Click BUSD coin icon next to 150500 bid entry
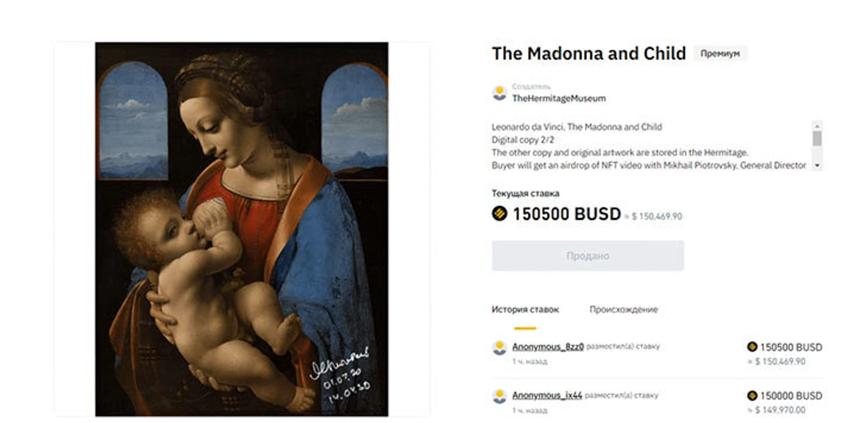Viewport: 868px width, 423px height. [x=752, y=347]
